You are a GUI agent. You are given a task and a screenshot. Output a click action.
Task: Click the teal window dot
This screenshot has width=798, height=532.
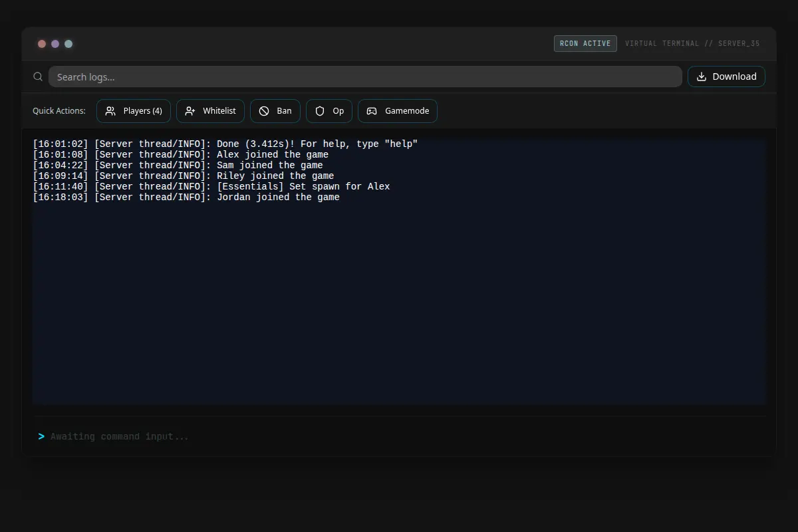pyautogui.click(x=68, y=44)
